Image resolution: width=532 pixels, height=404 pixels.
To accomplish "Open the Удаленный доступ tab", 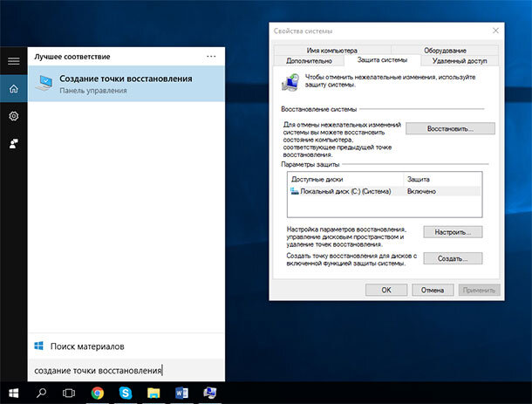I will coord(460,61).
